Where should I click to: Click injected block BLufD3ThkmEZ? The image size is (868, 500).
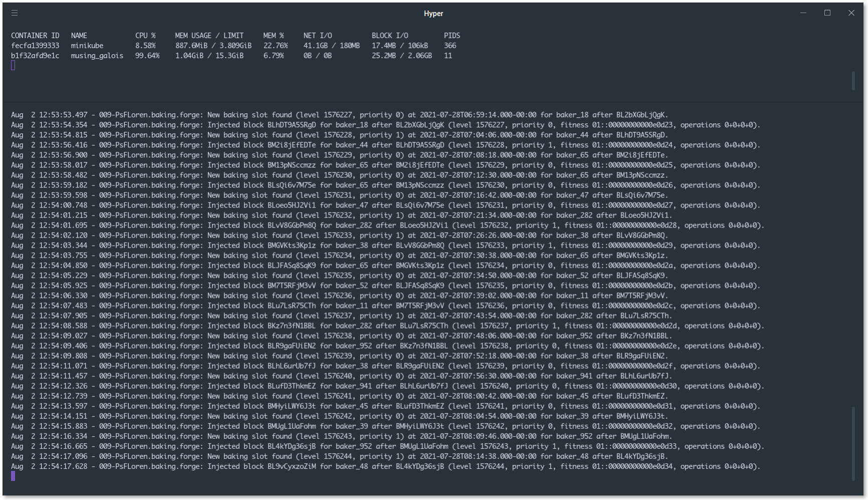click(x=292, y=386)
